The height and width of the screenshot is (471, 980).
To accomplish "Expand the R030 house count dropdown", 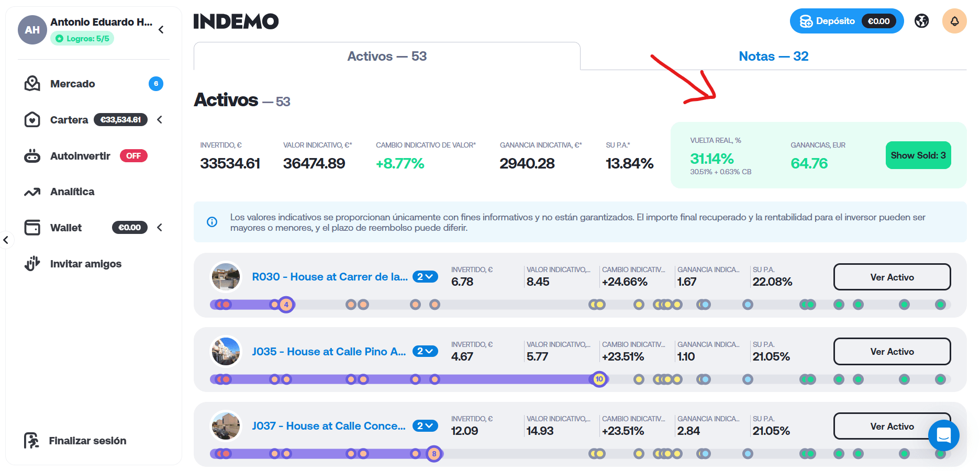I will tap(425, 277).
